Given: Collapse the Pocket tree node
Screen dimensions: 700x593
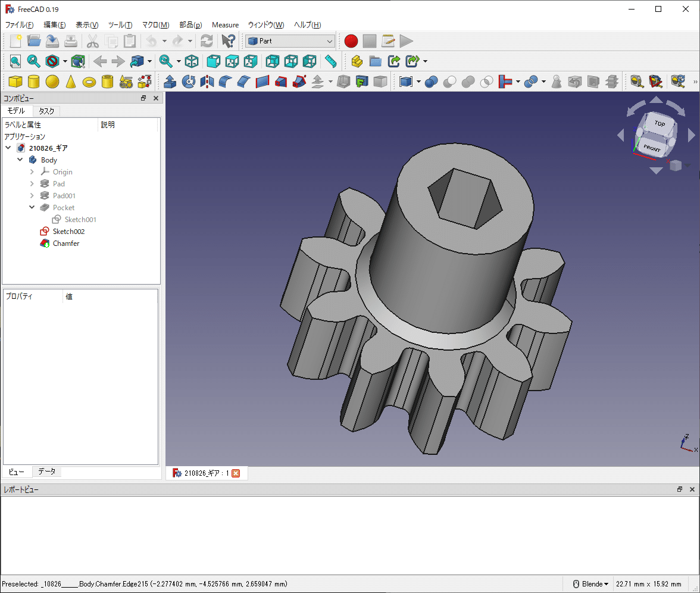Looking at the screenshot, I should point(32,207).
